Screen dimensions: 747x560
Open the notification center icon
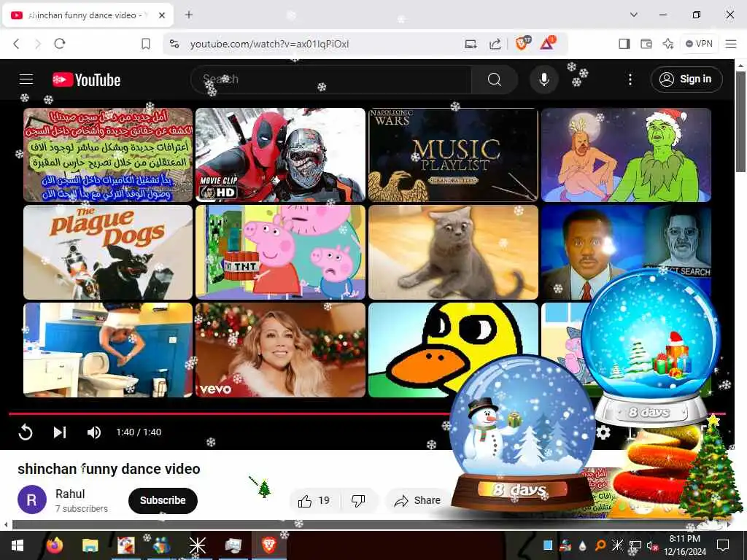pyautogui.click(x=723, y=545)
